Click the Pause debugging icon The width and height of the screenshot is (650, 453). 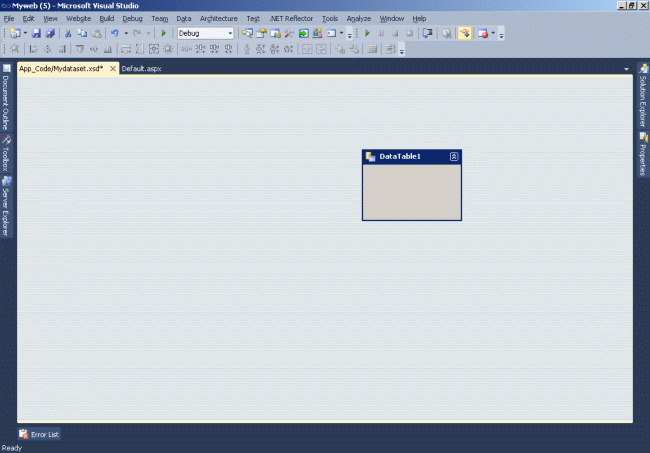[381, 33]
